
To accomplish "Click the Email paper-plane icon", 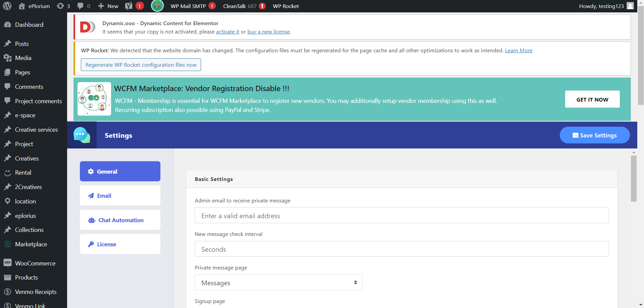I will pyautogui.click(x=91, y=196).
